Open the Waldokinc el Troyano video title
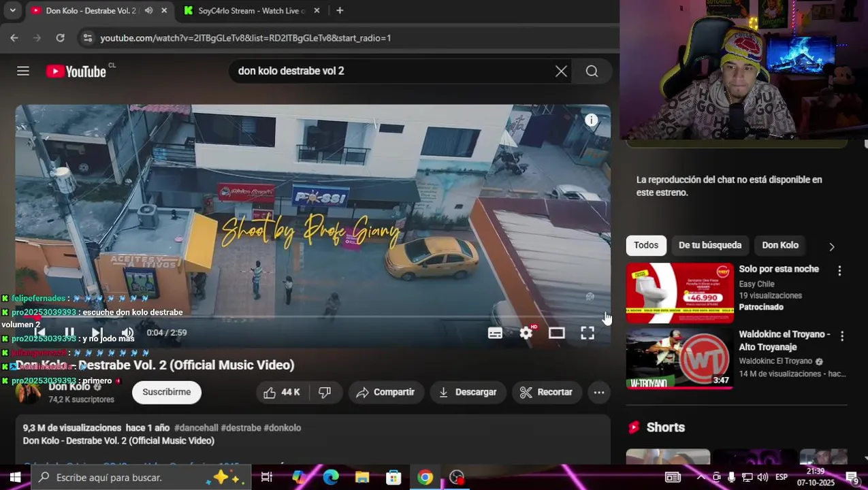Screen dimensions: 868x490 [785, 340]
